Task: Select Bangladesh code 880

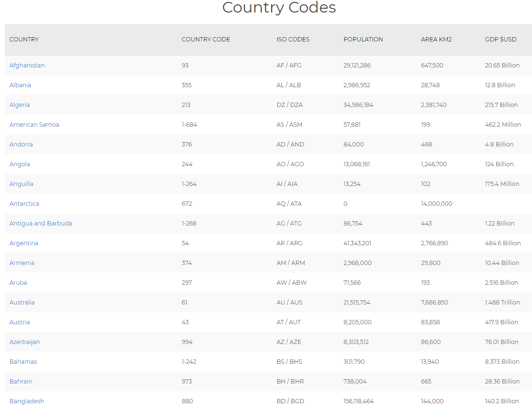Action: (187, 401)
